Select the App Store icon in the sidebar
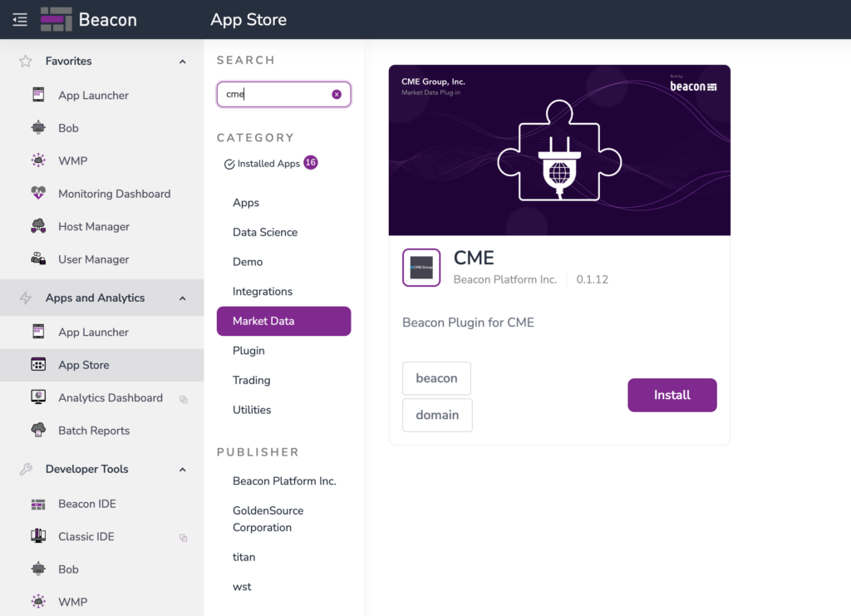851x616 pixels. (38, 365)
